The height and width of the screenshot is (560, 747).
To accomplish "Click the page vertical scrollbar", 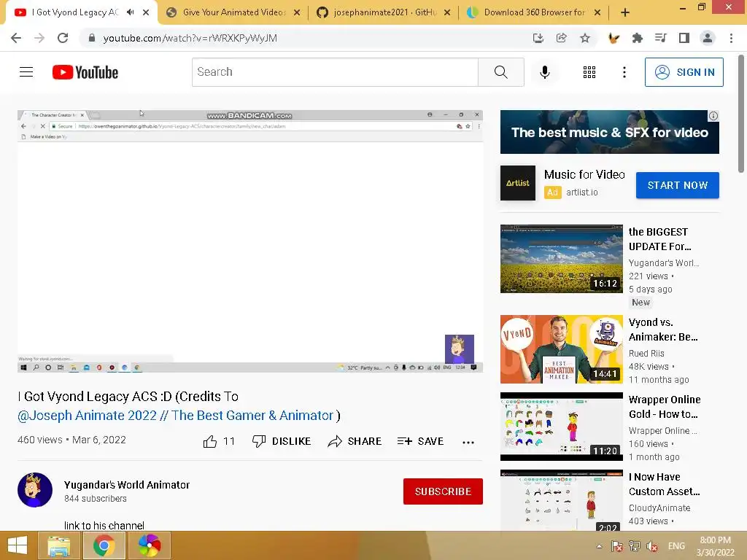I will 741,114.
